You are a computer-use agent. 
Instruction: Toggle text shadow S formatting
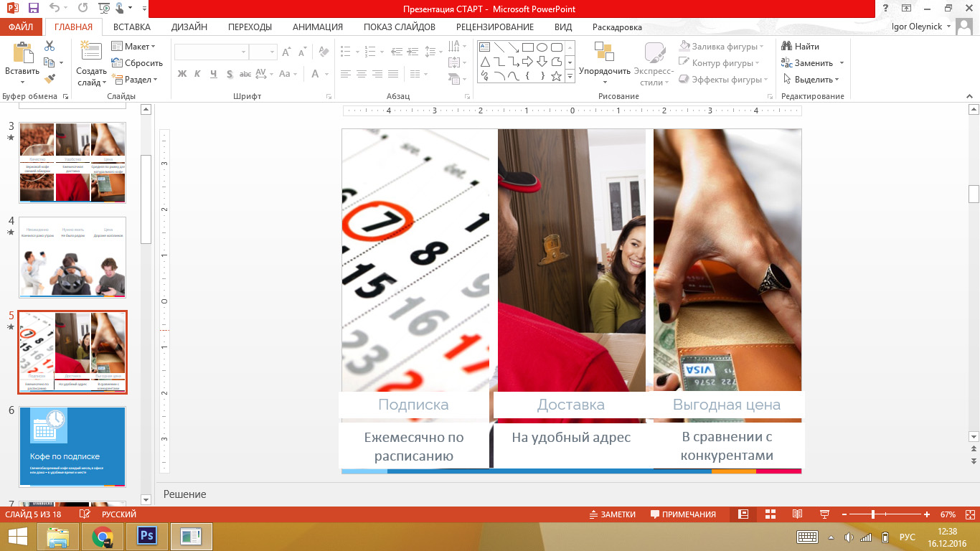tap(230, 74)
